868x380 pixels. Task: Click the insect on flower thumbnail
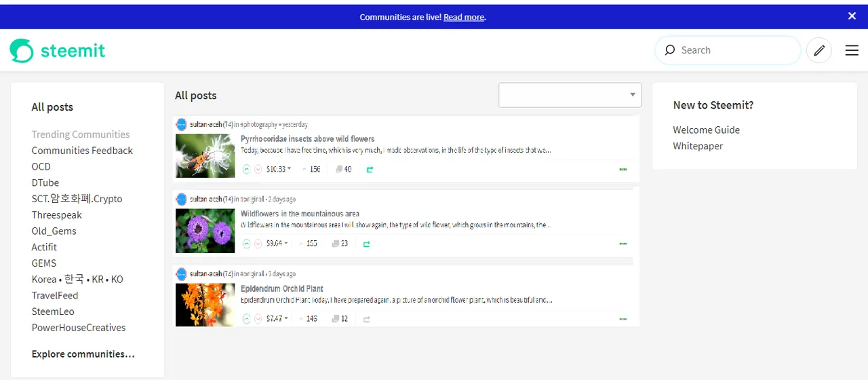pyautogui.click(x=205, y=155)
